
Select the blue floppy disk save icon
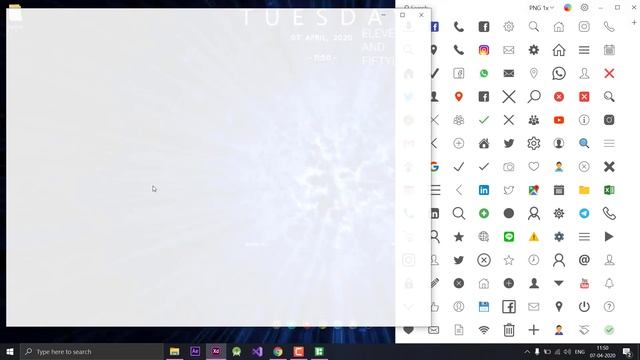click(484, 307)
